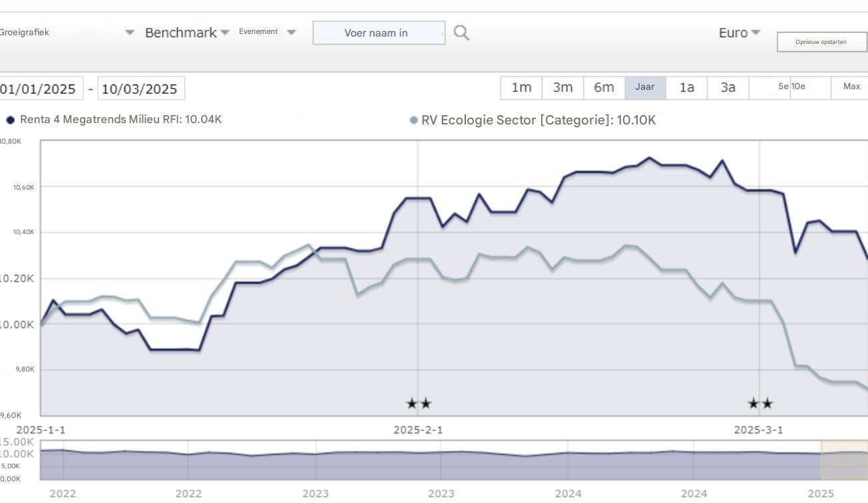Click the 10e period button
Screen dimensions: 868x503
799,86
